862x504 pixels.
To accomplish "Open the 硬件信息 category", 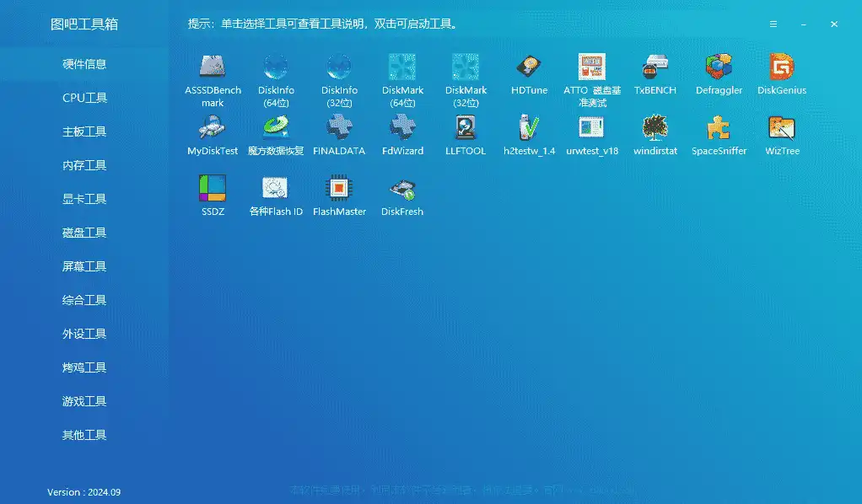I will click(84, 64).
